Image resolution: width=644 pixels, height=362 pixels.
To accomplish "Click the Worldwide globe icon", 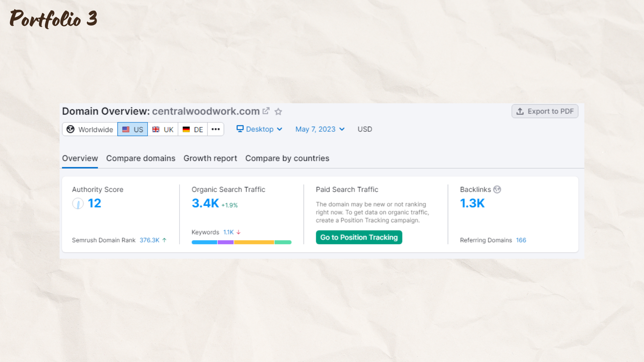I will (70, 129).
